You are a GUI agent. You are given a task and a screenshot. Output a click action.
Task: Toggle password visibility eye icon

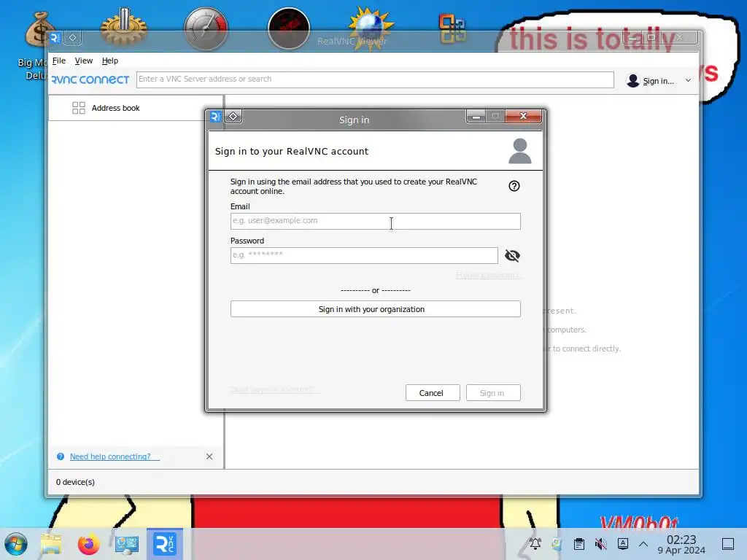[x=512, y=256]
